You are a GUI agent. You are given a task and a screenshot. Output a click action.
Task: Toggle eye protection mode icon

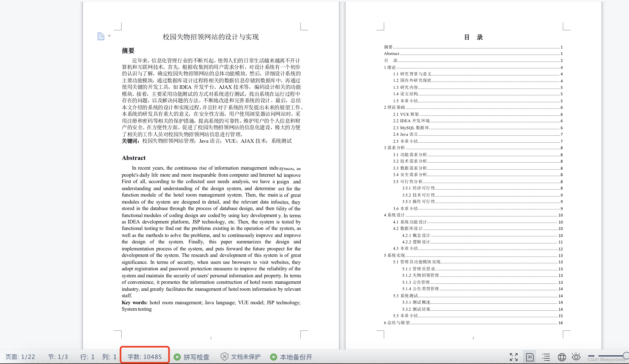pyautogui.click(x=576, y=357)
